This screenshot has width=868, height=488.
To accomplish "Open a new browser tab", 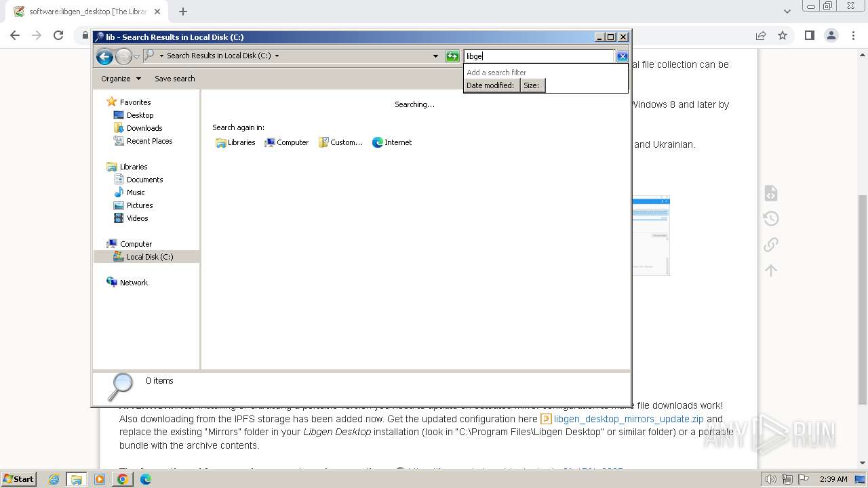I will click(183, 12).
